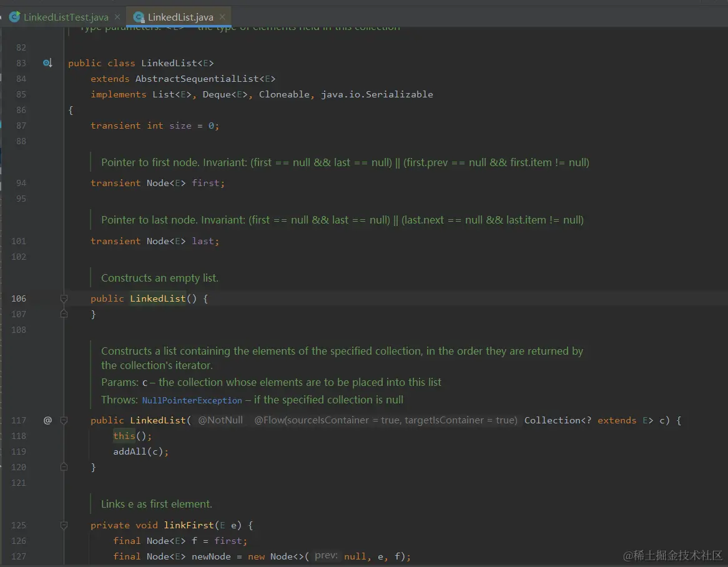Close the LinkedListTest.java tab
This screenshot has height=567, width=728.
[117, 17]
